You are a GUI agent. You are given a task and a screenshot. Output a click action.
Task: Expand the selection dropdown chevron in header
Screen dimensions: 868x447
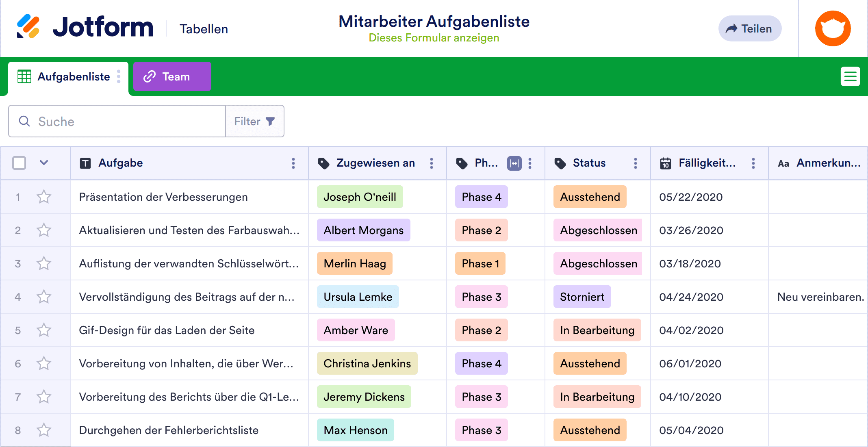[x=44, y=163]
